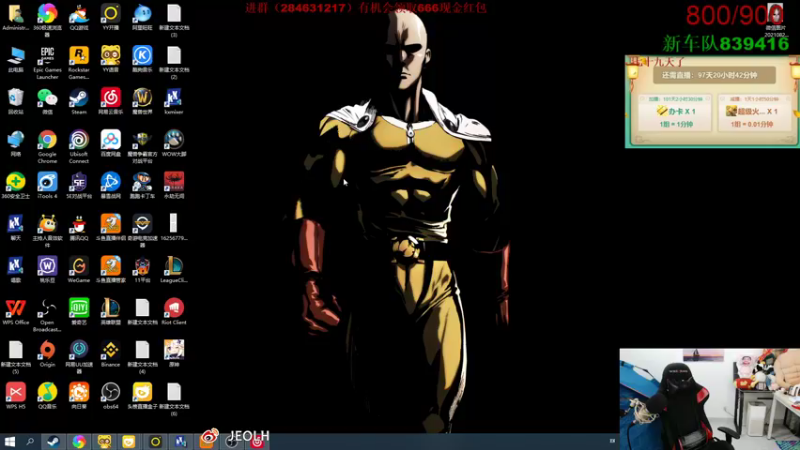
Task: Launch the 暴雪战网 (Battle.net) shortcut
Action: (x=111, y=185)
